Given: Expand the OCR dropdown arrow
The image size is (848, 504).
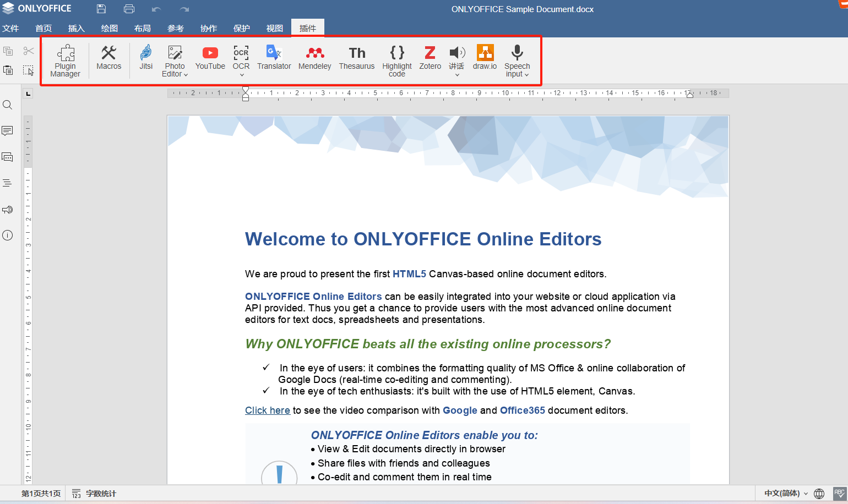Looking at the screenshot, I should [242, 75].
